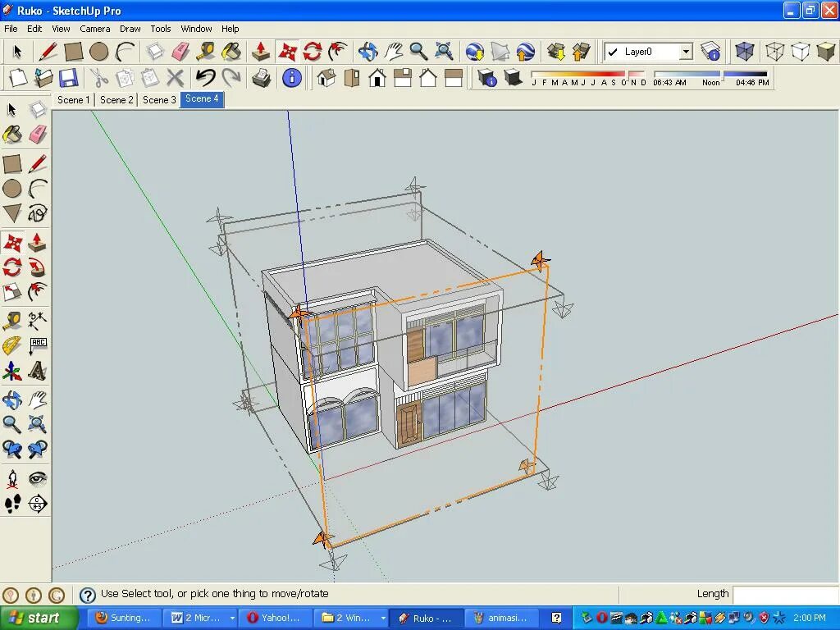Open the Model Info blue icon

[291, 78]
